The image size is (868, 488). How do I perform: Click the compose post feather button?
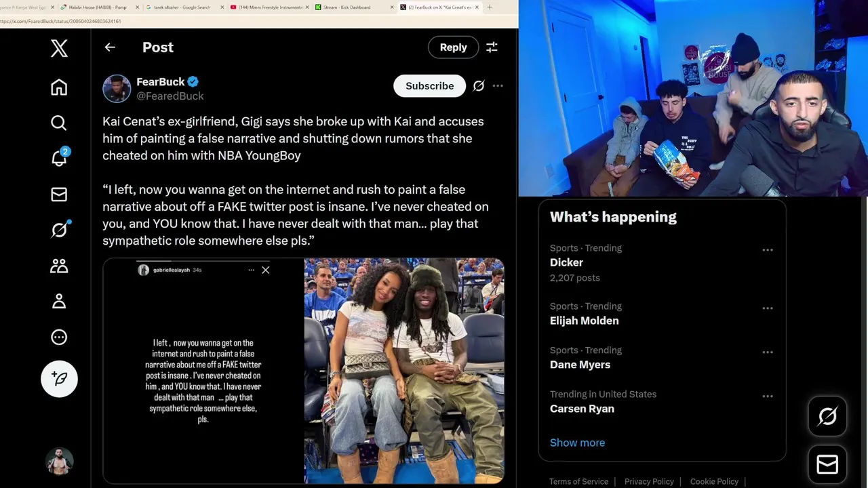tap(59, 378)
